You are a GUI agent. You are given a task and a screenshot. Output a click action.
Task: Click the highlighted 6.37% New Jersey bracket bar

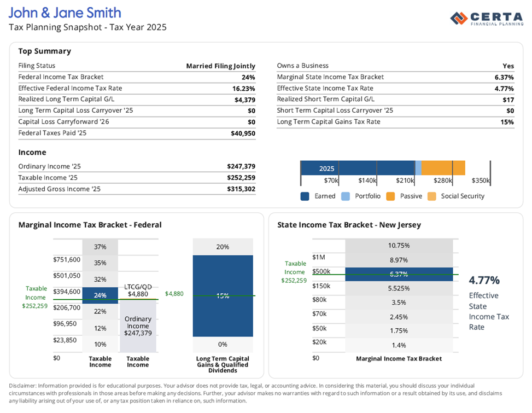click(x=399, y=274)
